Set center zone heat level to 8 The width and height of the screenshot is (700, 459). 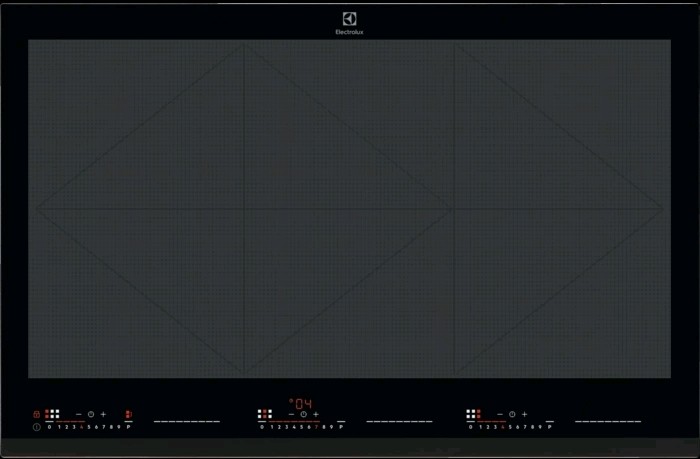(324, 427)
